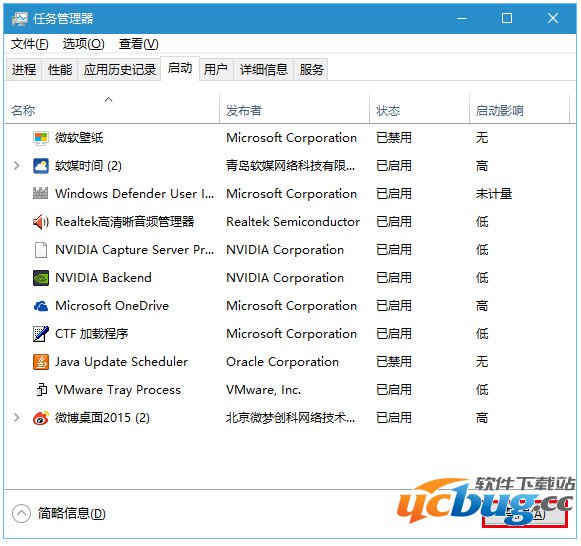
Task: Sort by the 启动影响 column header
Action: [519, 110]
